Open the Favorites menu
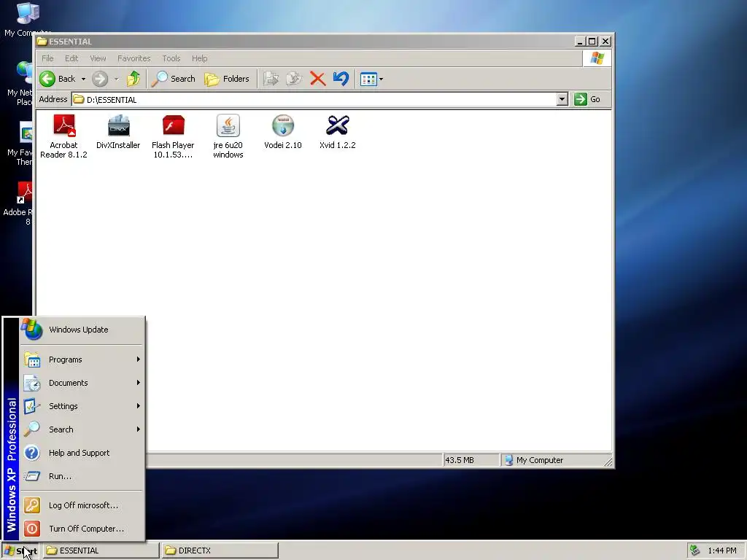 [134, 58]
